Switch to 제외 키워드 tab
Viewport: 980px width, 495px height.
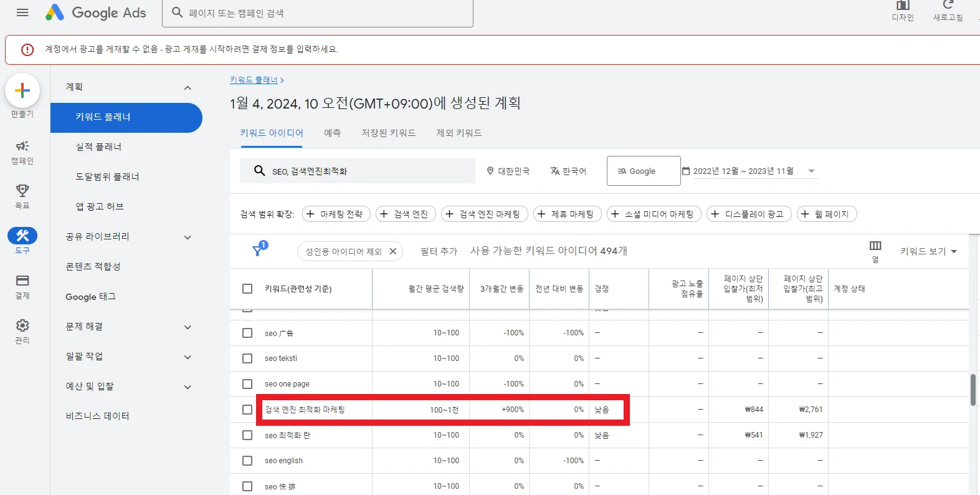click(x=459, y=133)
